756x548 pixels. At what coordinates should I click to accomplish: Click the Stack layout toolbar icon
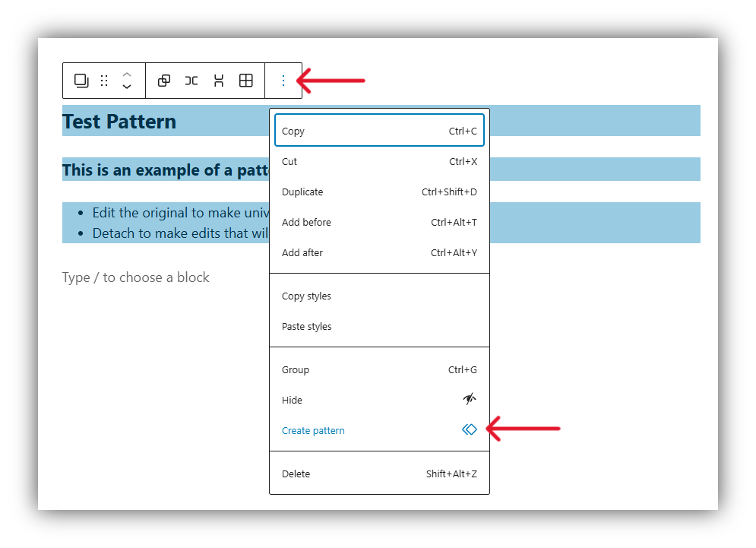(219, 81)
